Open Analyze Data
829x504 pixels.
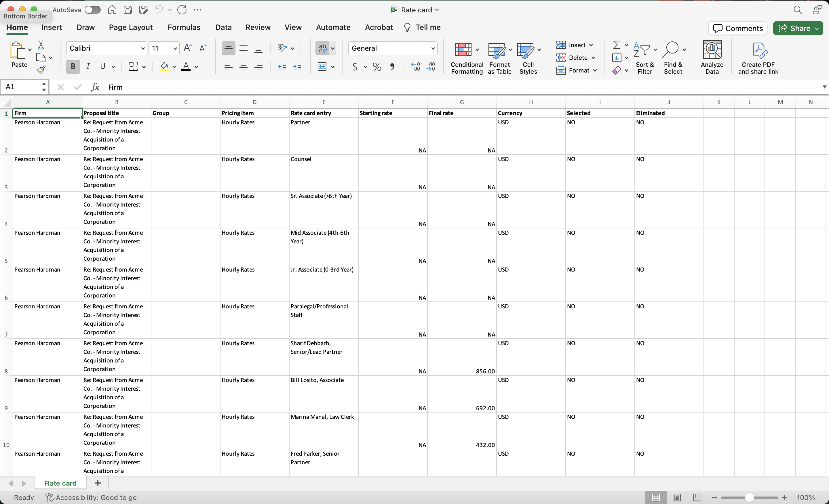(x=712, y=57)
